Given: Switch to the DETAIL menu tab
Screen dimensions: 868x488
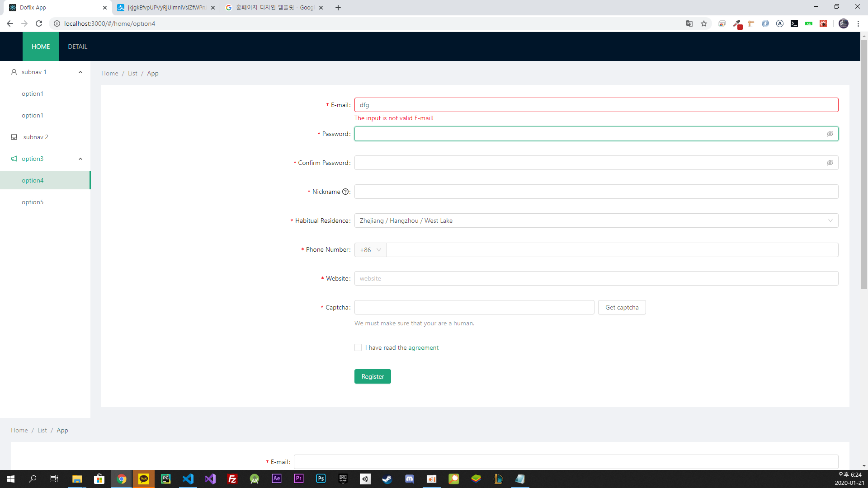Looking at the screenshot, I should pyautogui.click(x=77, y=47).
